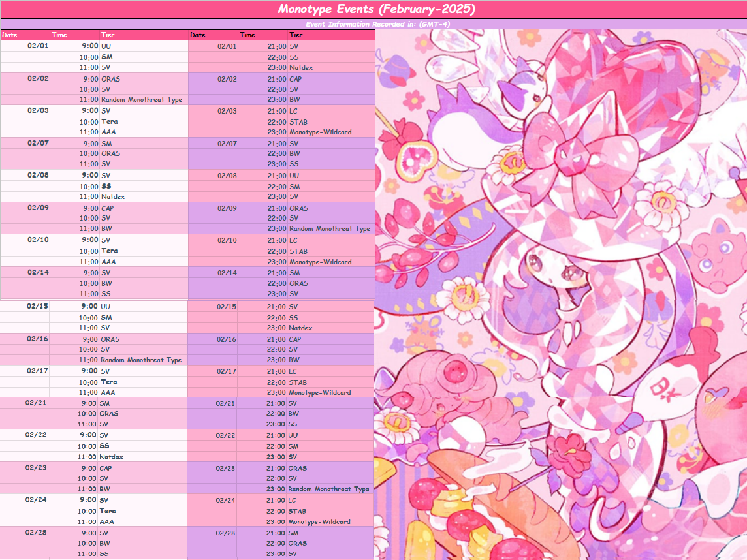Select the "STAB" tier for 02/03 at 22:00
The image size is (747, 560).
pyautogui.click(x=298, y=122)
